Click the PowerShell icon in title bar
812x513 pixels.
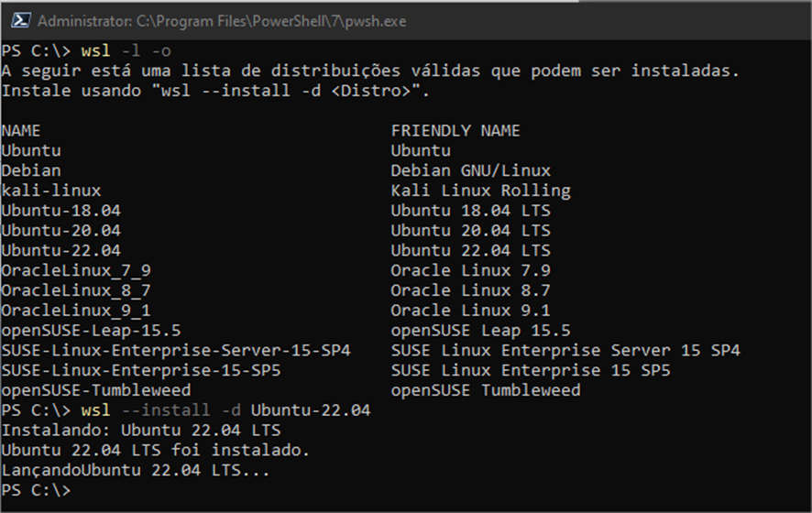21,21
